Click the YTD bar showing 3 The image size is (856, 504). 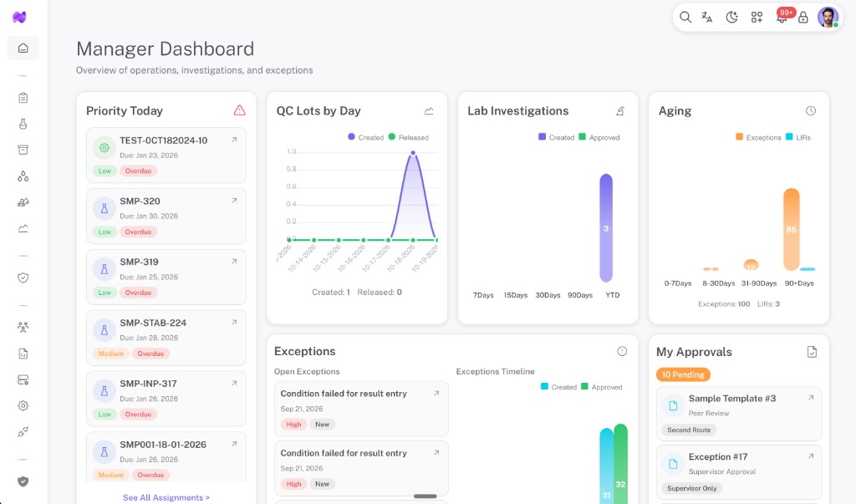point(606,228)
